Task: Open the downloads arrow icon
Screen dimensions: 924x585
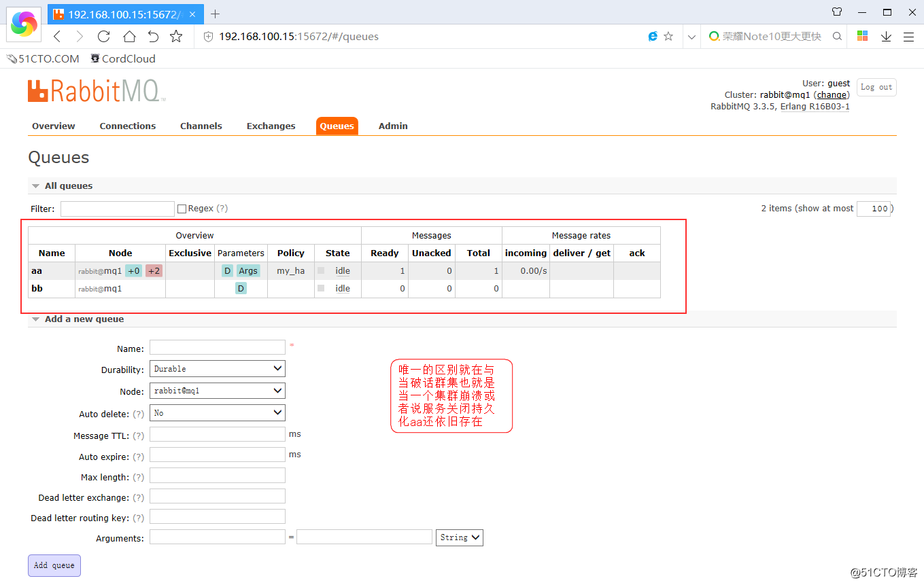Action: (886, 37)
